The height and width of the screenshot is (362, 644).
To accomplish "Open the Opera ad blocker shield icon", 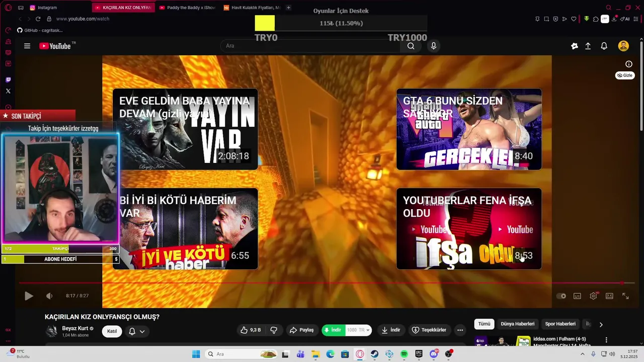I will (x=555, y=19).
